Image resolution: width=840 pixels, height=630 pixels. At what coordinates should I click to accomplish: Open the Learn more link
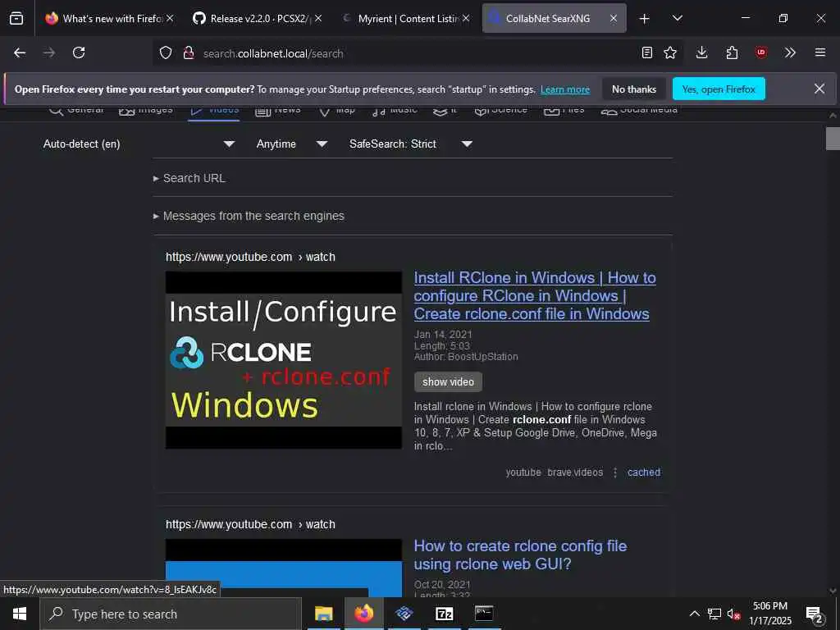(x=564, y=89)
